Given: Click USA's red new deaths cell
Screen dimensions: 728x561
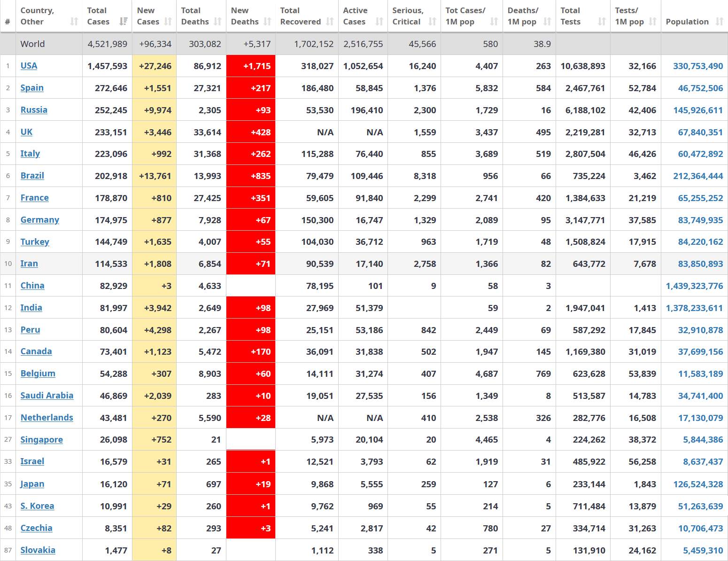Looking at the screenshot, I should pyautogui.click(x=251, y=66).
